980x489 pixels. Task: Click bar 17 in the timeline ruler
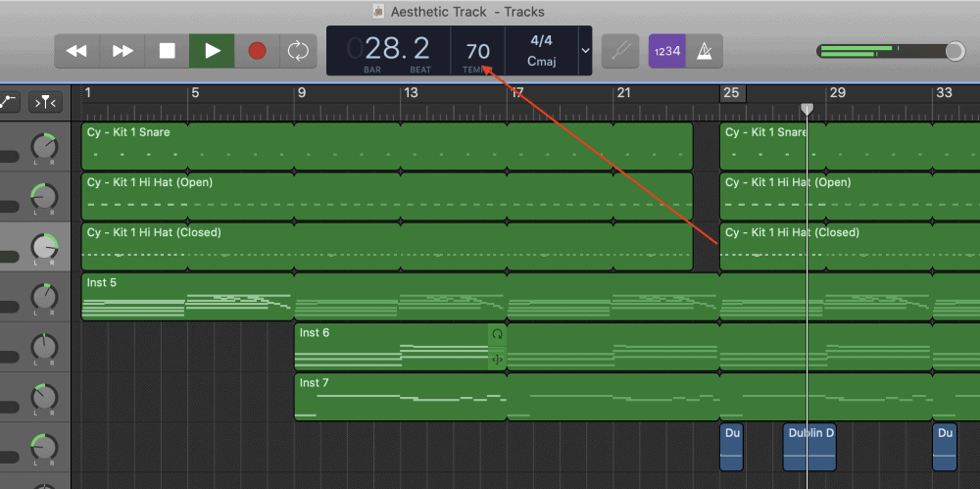pyautogui.click(x=516, y=93)
